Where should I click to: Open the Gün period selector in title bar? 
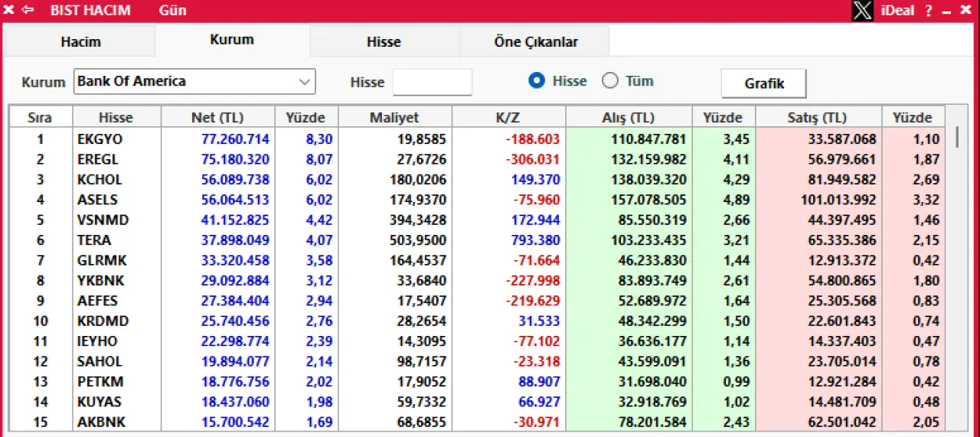point(172,11)
